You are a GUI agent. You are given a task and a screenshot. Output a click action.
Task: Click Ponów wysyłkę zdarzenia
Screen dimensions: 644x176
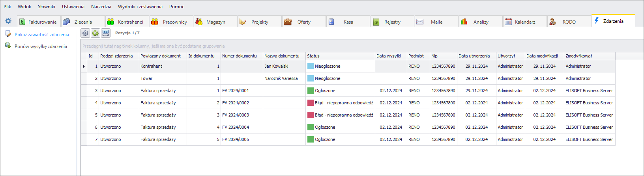point(41,46)
